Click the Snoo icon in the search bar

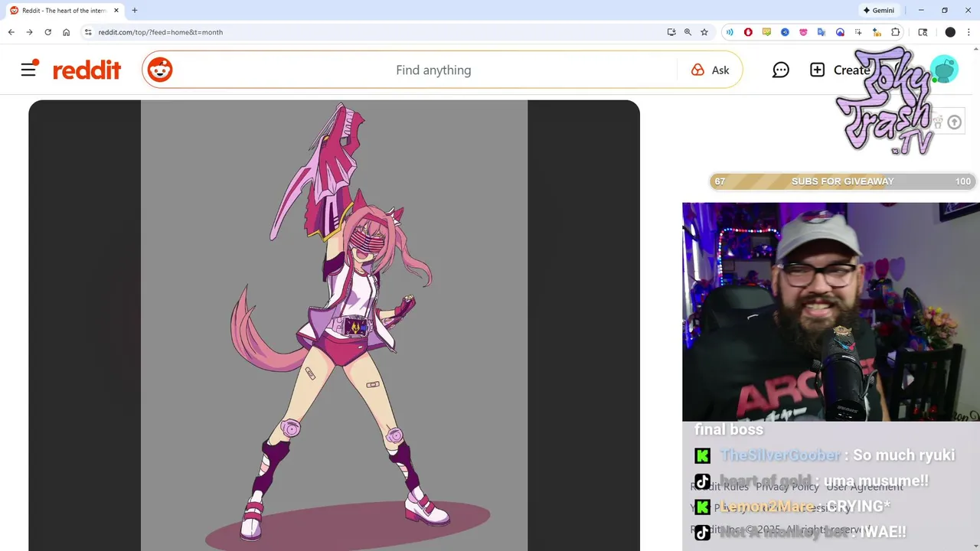160,70
